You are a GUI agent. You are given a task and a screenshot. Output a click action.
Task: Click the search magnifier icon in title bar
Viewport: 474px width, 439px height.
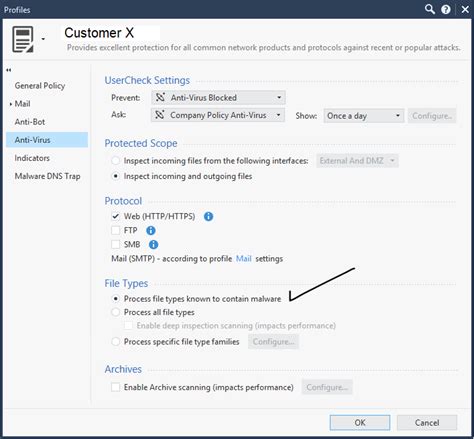pyautogui.click(x=430, y=9)
